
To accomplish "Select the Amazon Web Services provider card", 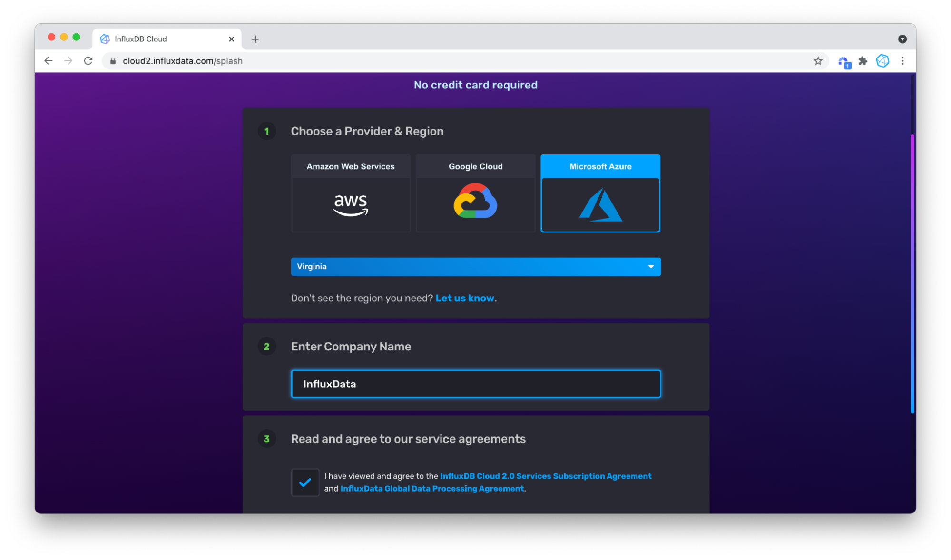I will pos(351,193).
